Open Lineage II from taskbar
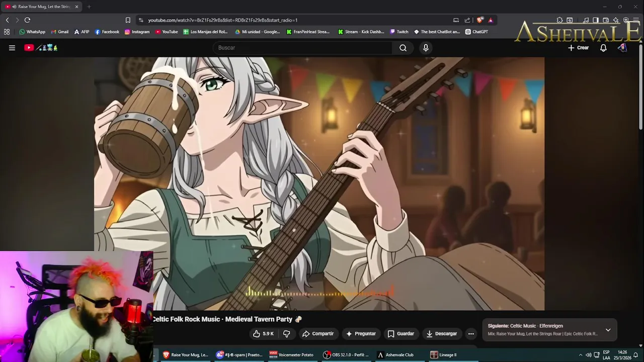 [x=444, y=355]
